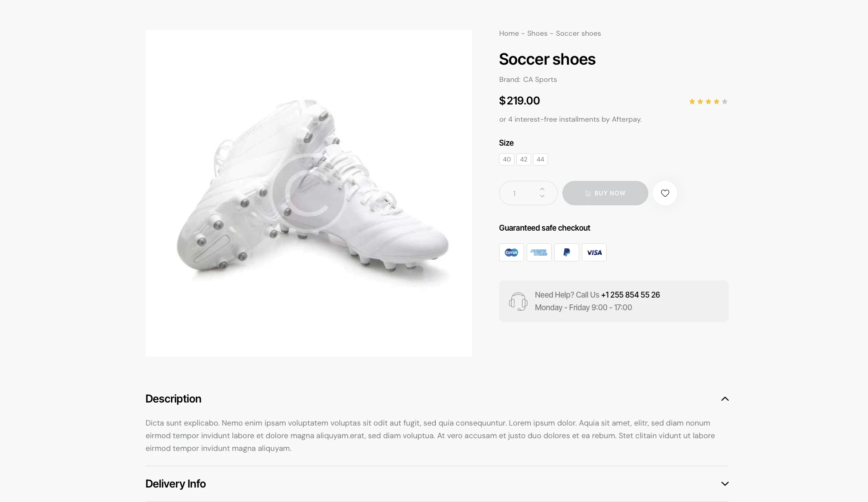Decrease quantity with the down arrow
This screenshot has height=502, width=868.
[542, 196]
